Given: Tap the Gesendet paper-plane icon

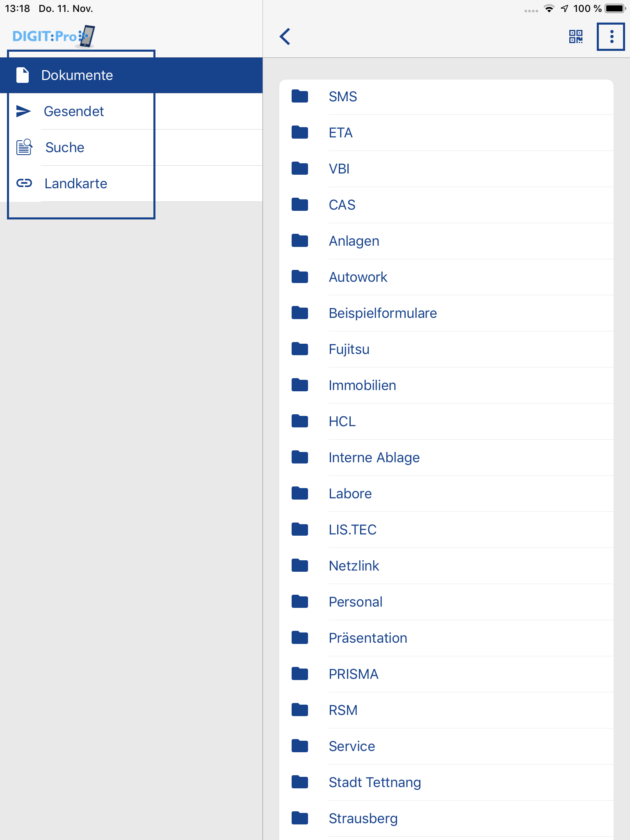Looking at the screenshot, I should coord(23,111).
